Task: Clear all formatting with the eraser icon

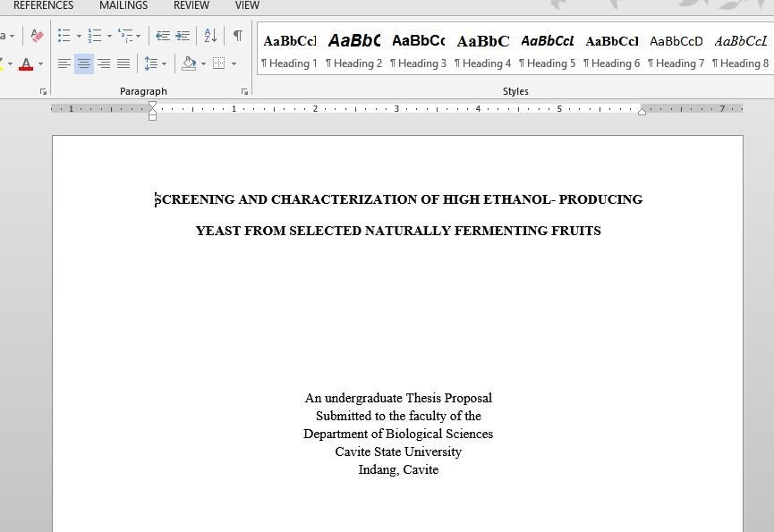Action: click(37, 36)
